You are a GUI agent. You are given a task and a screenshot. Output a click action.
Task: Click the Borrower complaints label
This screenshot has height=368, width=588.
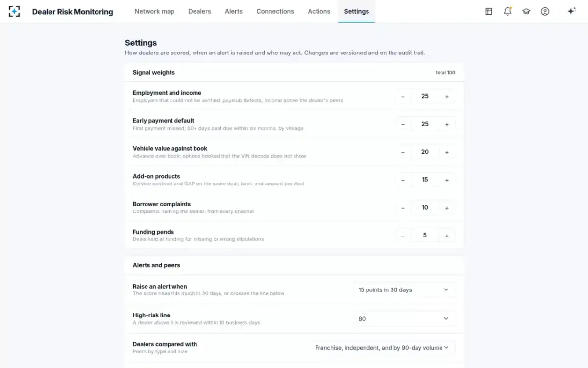[162, 204]
